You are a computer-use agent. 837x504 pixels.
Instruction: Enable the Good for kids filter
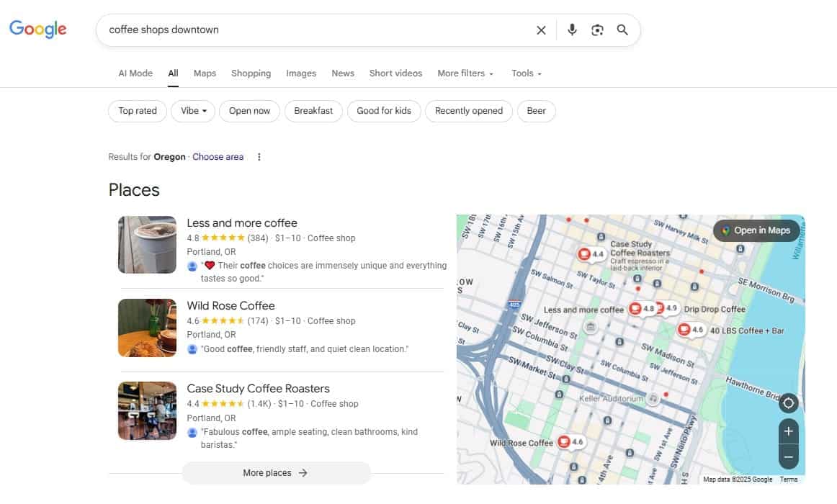[383, 111]
